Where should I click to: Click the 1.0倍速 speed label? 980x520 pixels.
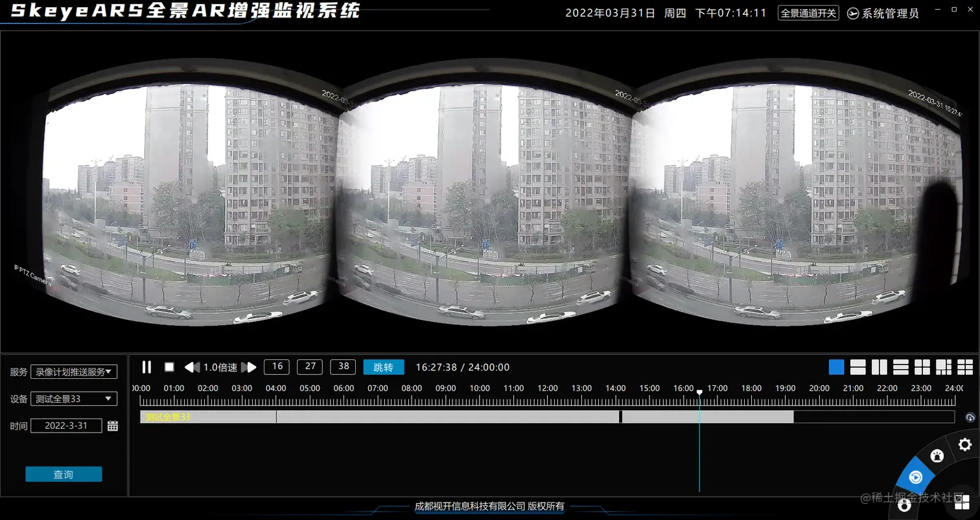click(x=220, y=367)
